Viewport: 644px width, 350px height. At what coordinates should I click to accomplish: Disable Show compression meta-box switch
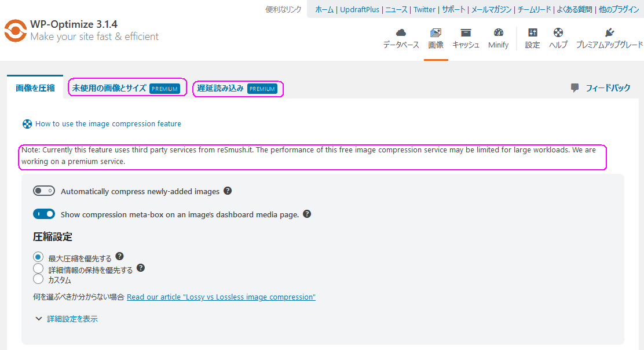point(44,214)
